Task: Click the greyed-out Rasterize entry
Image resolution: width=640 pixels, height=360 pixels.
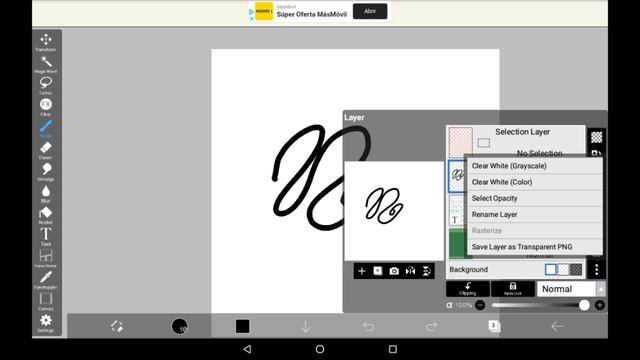Action: (x=535, y=231)
